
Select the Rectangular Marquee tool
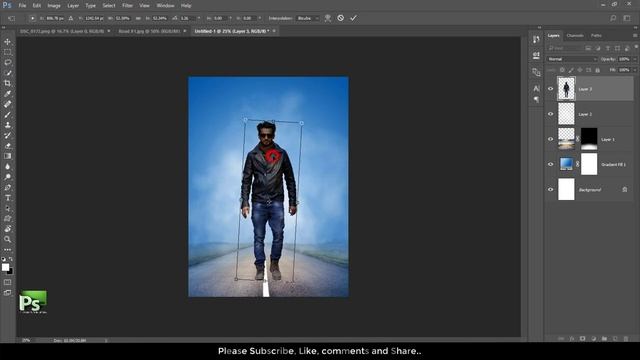(7, 52)
